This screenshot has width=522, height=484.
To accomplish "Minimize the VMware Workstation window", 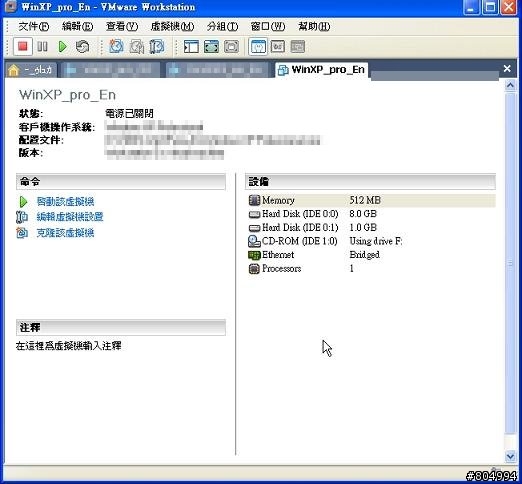I will click(471, 7).
